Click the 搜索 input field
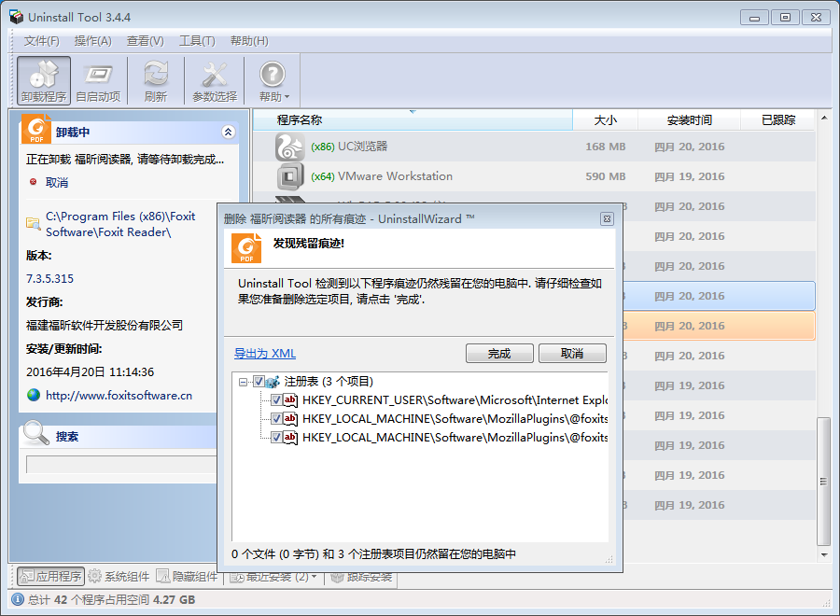Viewport: 840px width, 616px height. (x=121, y=465)
